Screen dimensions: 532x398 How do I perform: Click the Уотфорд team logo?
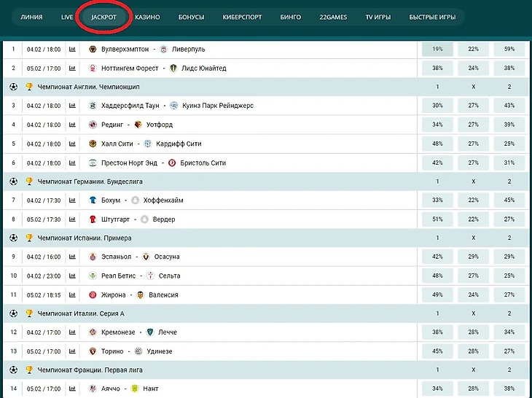[x=138, y=125]
